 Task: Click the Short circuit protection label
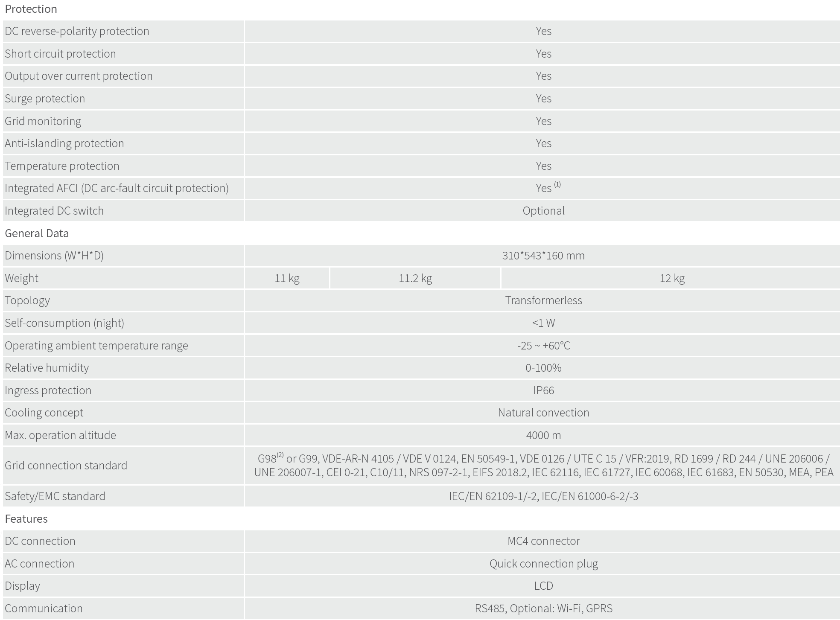click(x=60, y=54)
